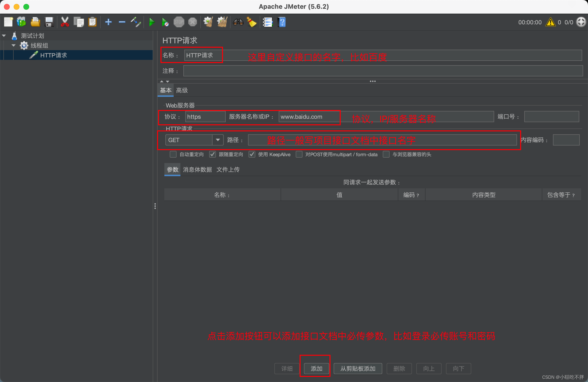
Task: Open the Templates icon in toolbar
Action: 21,22
